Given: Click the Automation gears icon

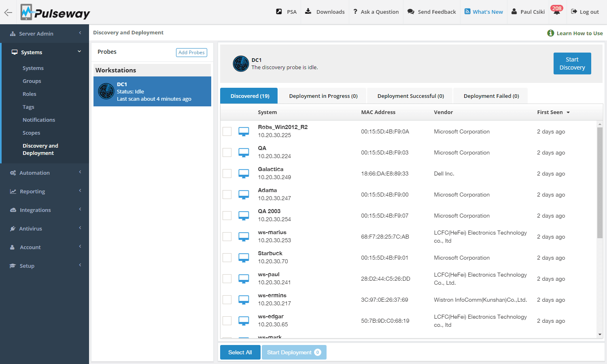Looking at the screenshot, I should tap(13, 172).
